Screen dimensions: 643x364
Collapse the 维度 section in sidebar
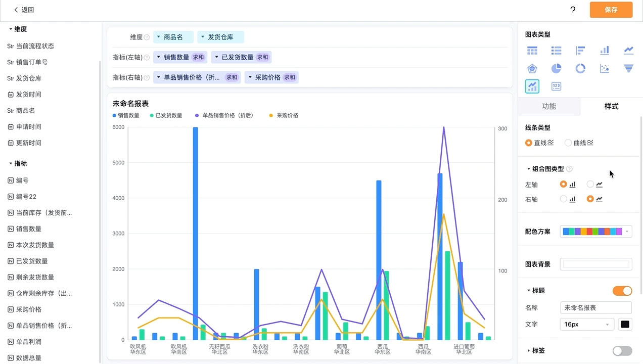[11, 29]
